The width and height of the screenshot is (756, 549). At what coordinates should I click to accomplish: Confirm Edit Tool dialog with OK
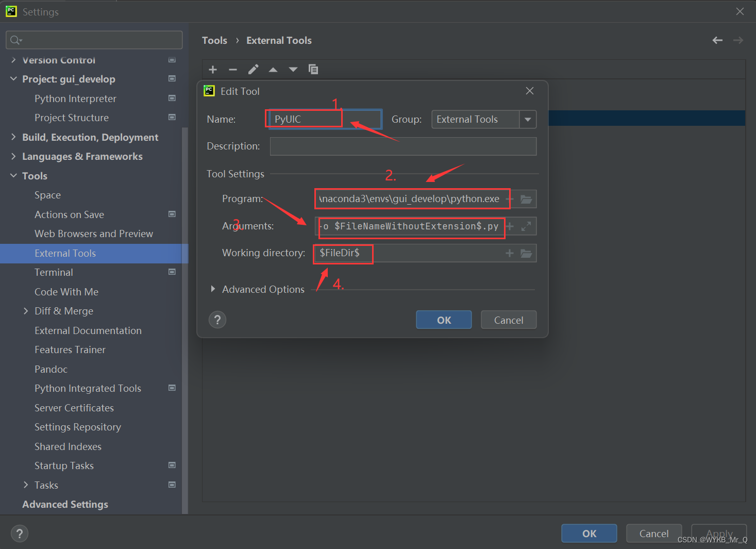coord(444,320)
